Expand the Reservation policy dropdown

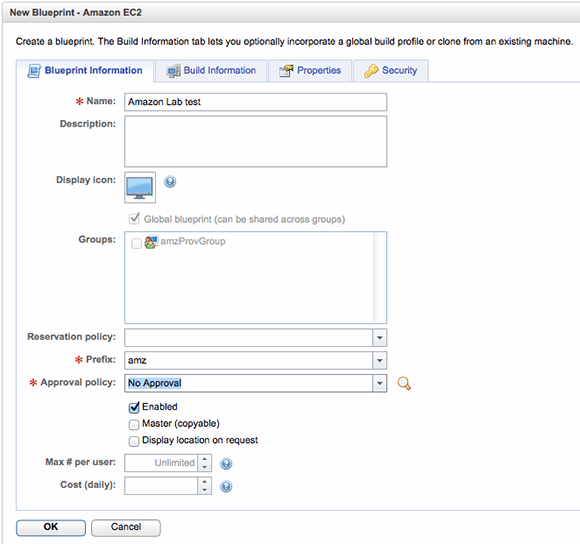click(x=380, y=338)
